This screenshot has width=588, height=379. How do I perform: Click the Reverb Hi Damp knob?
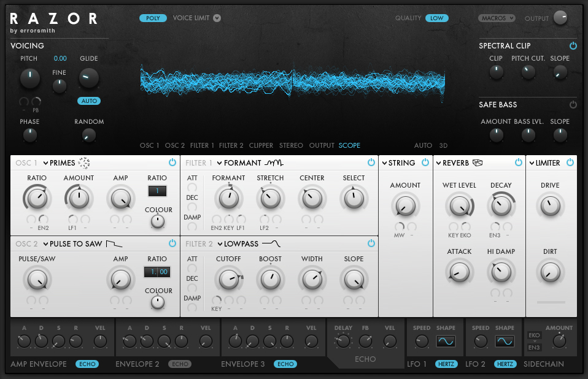pyautogui.click(x=501, y=272)
